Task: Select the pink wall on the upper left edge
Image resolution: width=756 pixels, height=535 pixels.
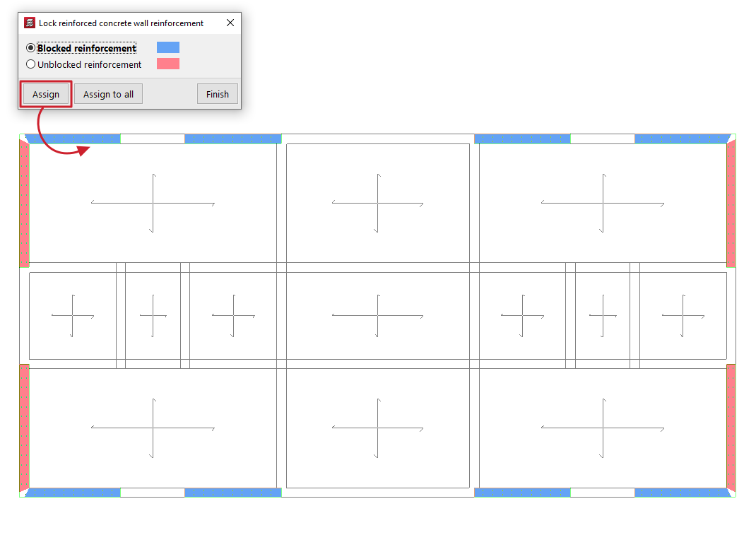Action: tap(24, 203)
